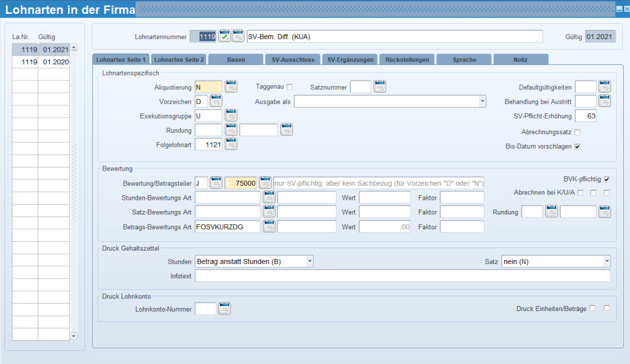Click the Exekutionsgruppe field containing U
The width and height of the screenshot is (630, 364).
pos(208,116)
